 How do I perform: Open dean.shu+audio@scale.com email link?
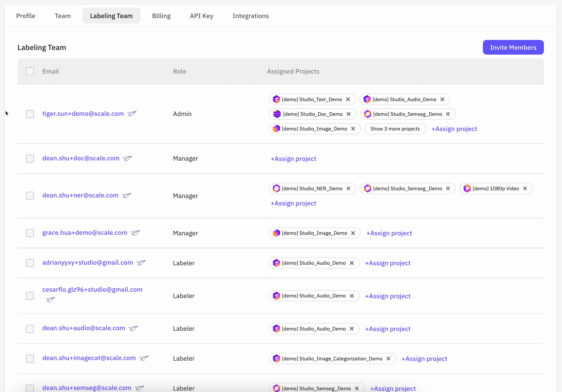pyautogui.click(x=84, y=328)
